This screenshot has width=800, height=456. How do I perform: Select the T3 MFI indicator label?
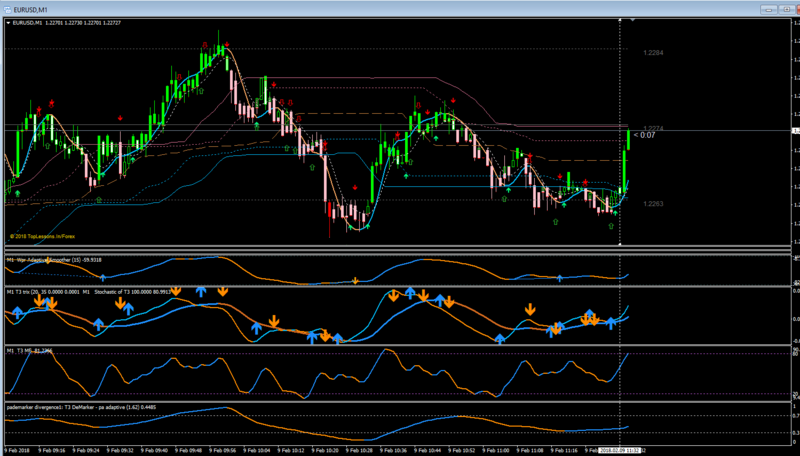[29, 351]
